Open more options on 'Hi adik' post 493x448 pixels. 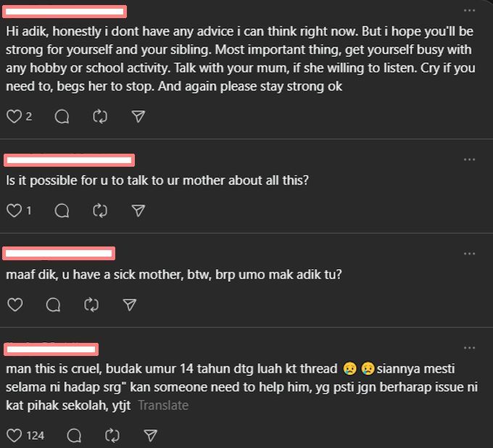(x=470, y=11)
